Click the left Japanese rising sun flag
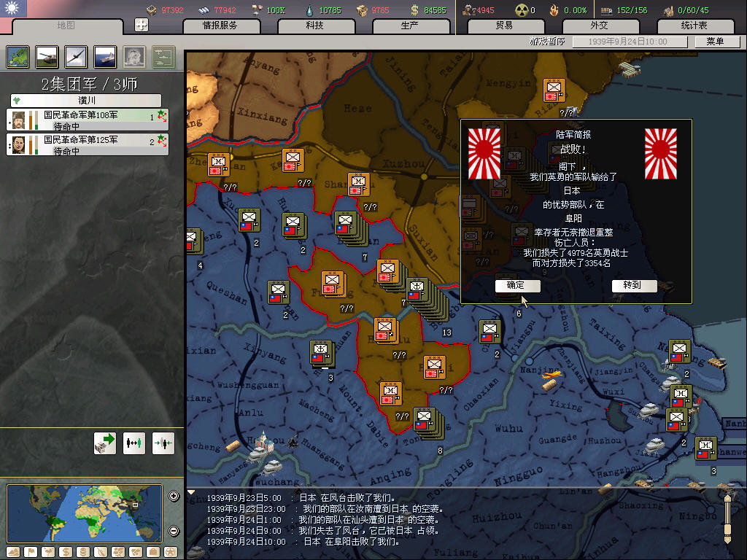The width and height of the screenshot is (747, 560). click(484, 154)
